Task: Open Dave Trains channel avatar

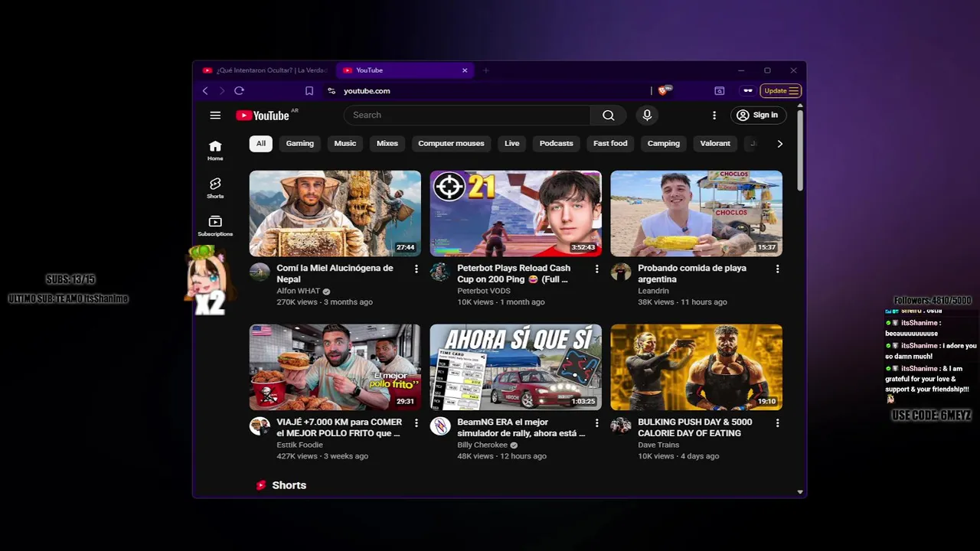Action: coord(621,425)
